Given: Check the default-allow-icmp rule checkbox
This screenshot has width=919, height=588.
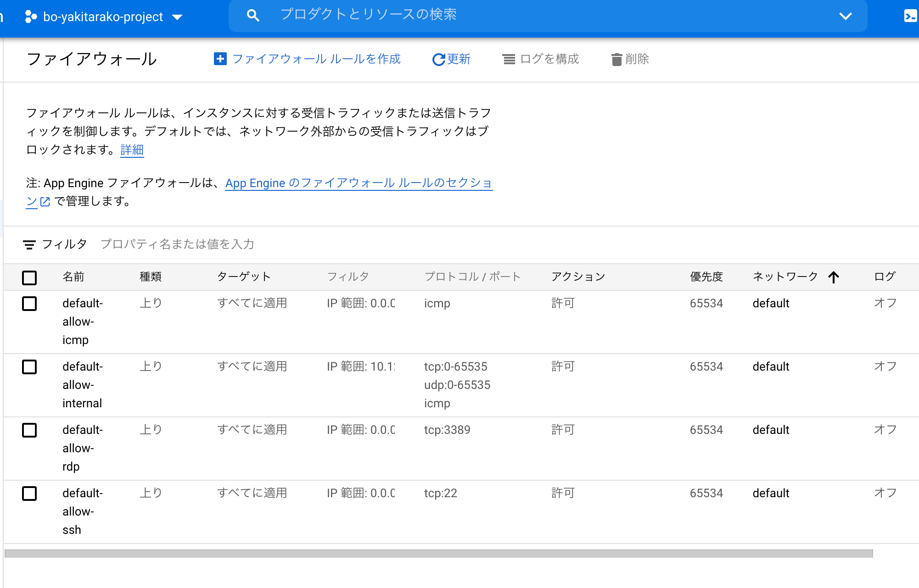Looking at the screenshot, I should 29,303.
